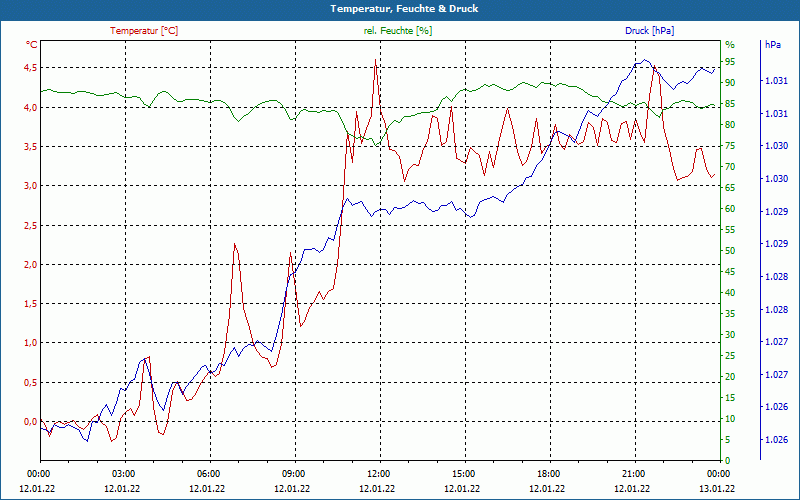Click the "4,5" temperature axis value

31,68
